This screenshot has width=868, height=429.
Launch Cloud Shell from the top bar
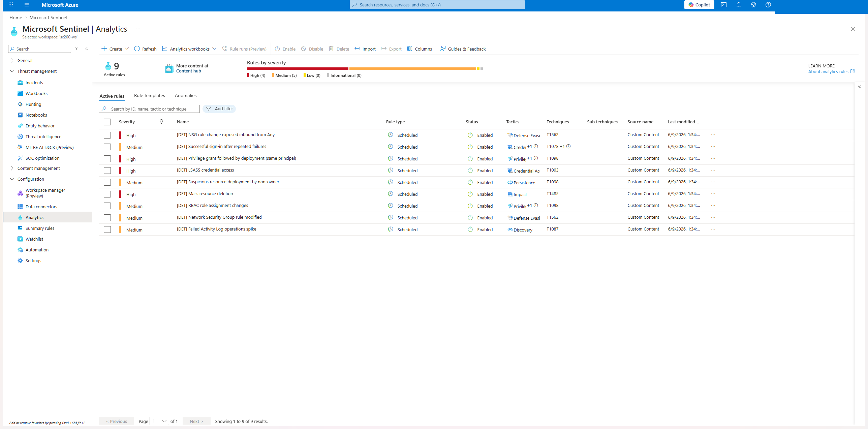click(x=724, y=5)
